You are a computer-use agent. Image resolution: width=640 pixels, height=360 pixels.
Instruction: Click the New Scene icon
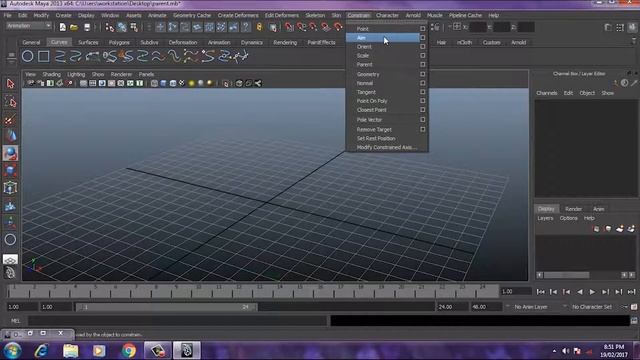coord(62,27)
